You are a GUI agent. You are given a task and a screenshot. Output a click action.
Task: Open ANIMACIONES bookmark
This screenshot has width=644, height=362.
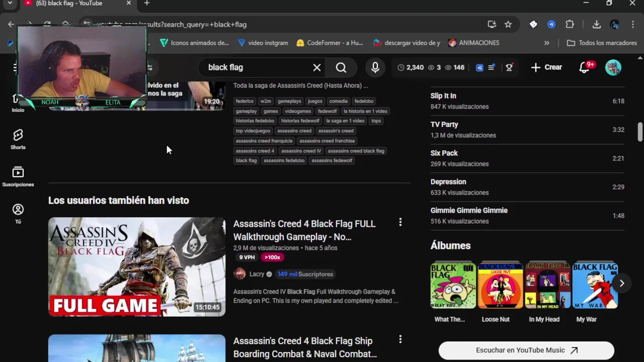[473, 43]
